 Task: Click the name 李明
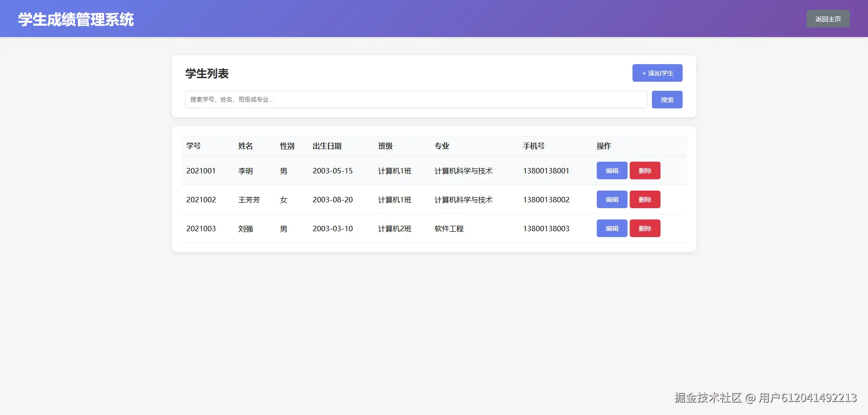click(x=245, y=171)
